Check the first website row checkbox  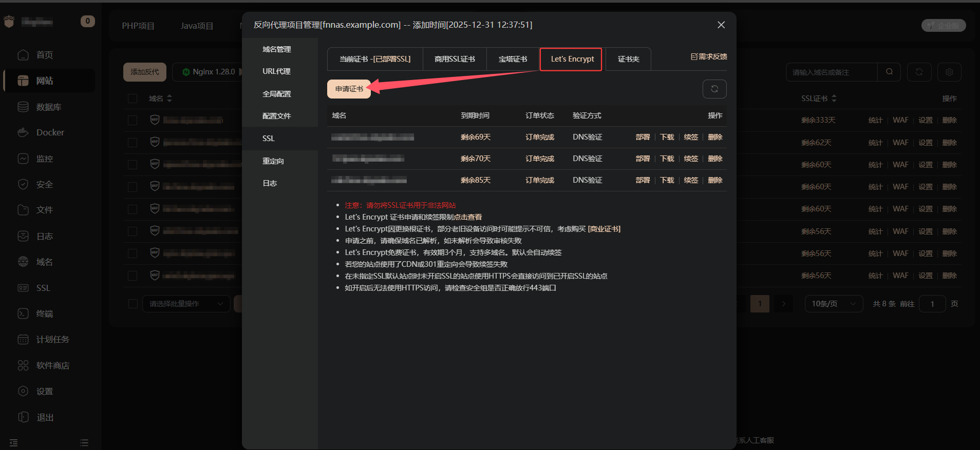133,120
